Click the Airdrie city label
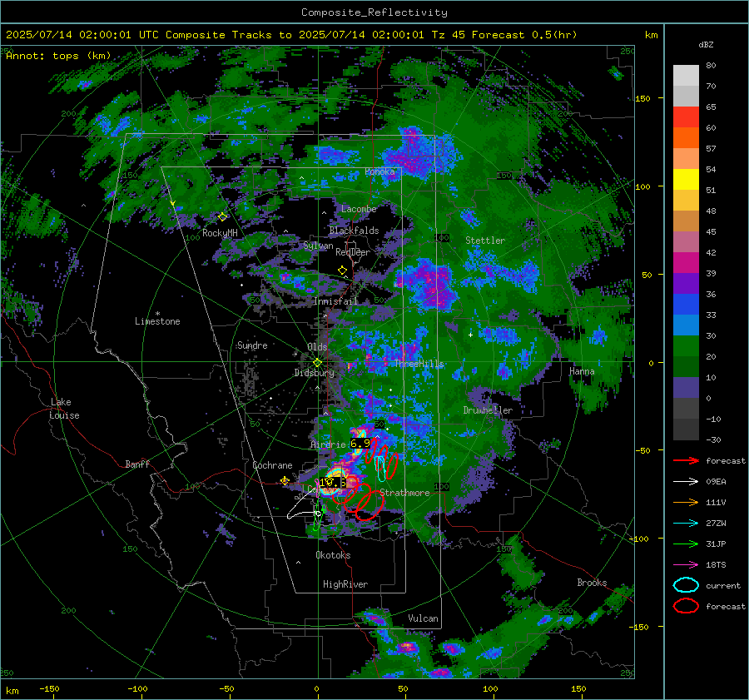Screen dimensions: 749x700 click(x=328, y=444)
